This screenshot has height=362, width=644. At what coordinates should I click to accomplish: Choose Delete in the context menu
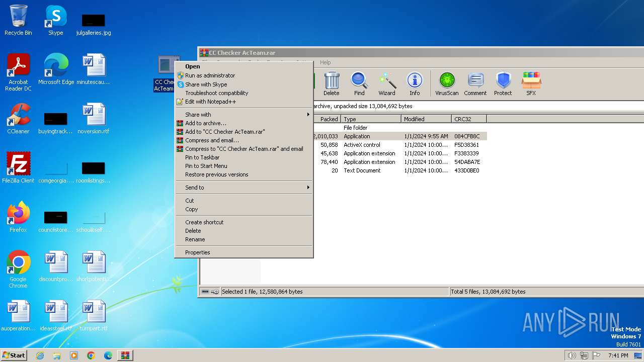pyautogui.click(x=244, y=231)
